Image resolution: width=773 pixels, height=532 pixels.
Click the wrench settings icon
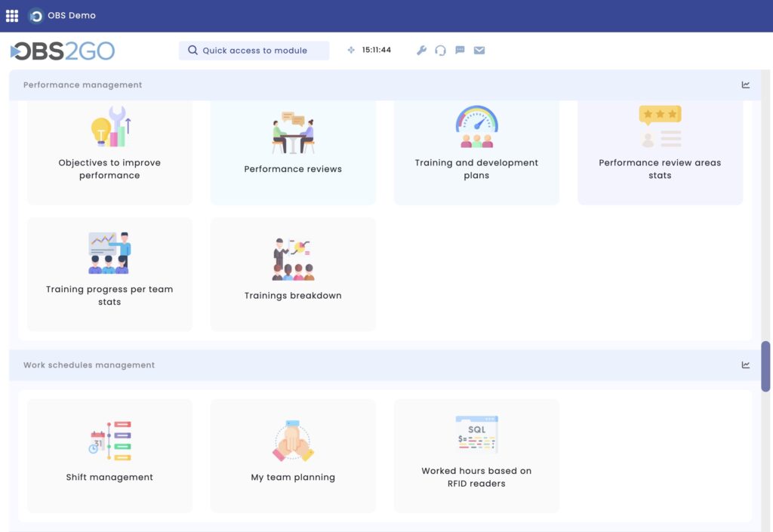[421, 51]
